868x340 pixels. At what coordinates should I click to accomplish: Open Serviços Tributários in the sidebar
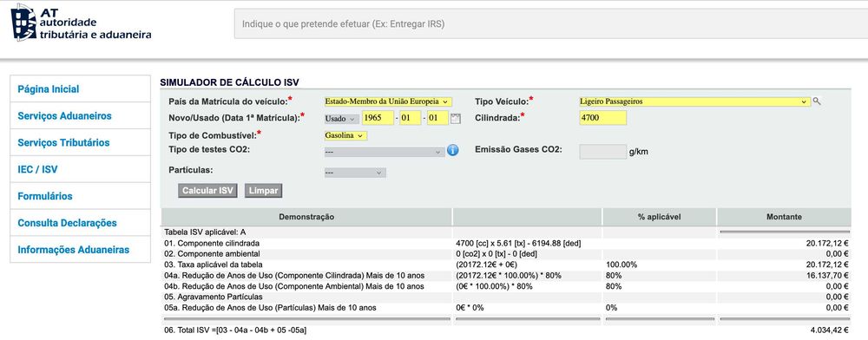(x=80, y=142)
